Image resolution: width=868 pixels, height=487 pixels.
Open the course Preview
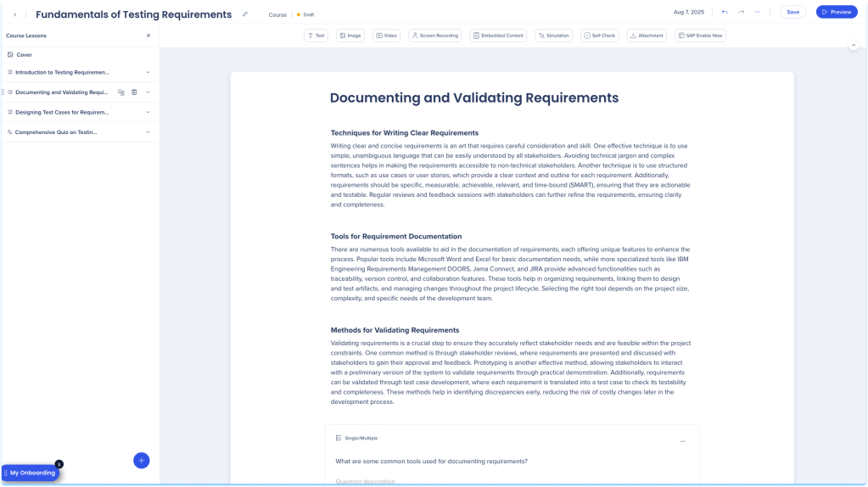836,12
